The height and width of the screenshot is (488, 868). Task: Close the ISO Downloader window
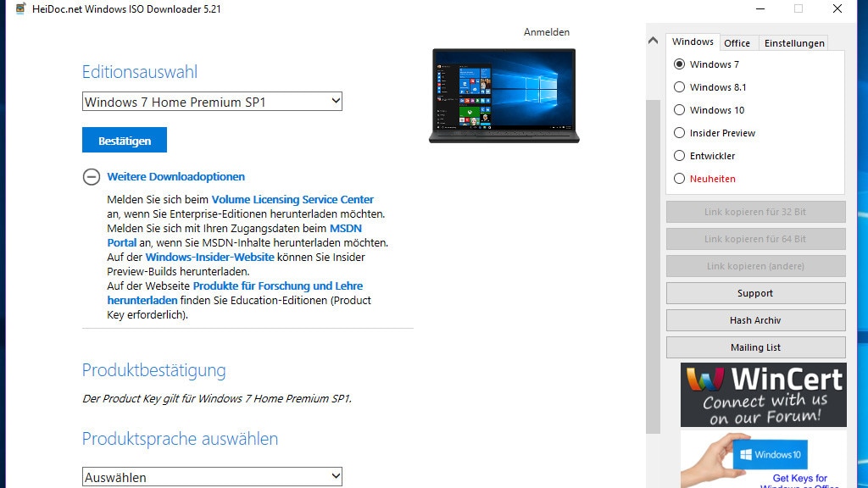(x=837, y=8)
